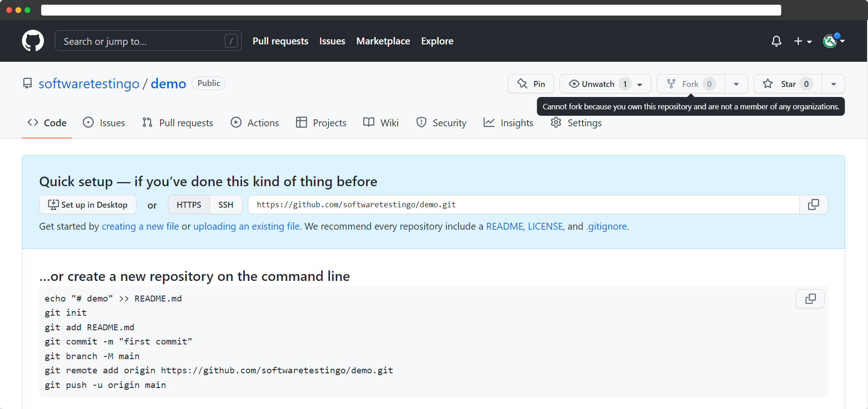868x409 pixels.
Task: Star the repository
Action: (788, 84)
